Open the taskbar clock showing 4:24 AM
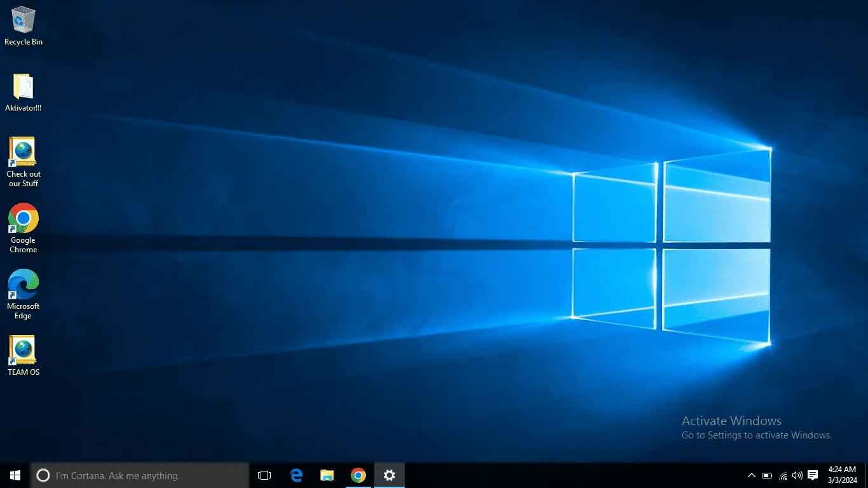Screen dimensions: 868x488 point(842,475)
